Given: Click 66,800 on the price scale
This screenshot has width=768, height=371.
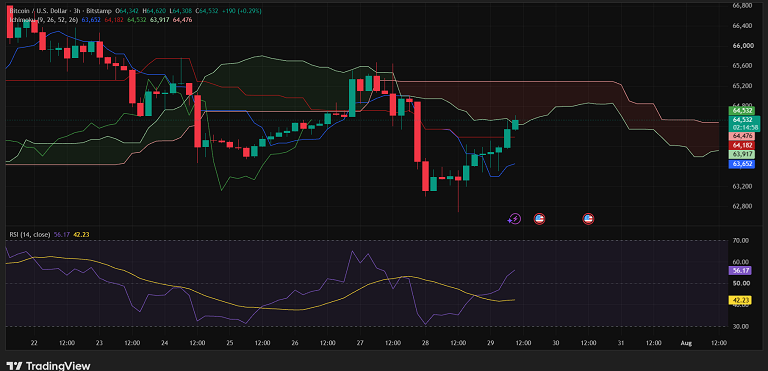Looking at the screenshot, I should point(742,5).
